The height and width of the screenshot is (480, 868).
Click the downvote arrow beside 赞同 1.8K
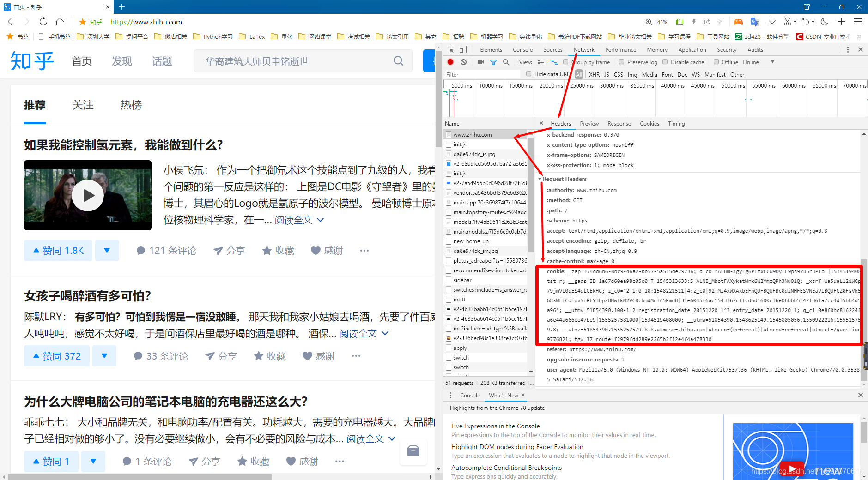click(107, 251)
